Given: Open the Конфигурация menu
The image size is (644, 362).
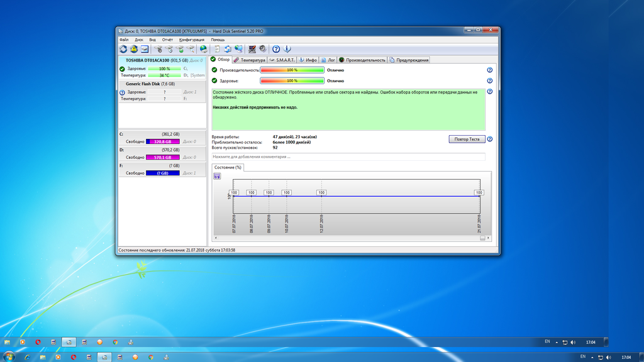Looking at the screenshot, I should pyautogui.click(x=191, y=40).
